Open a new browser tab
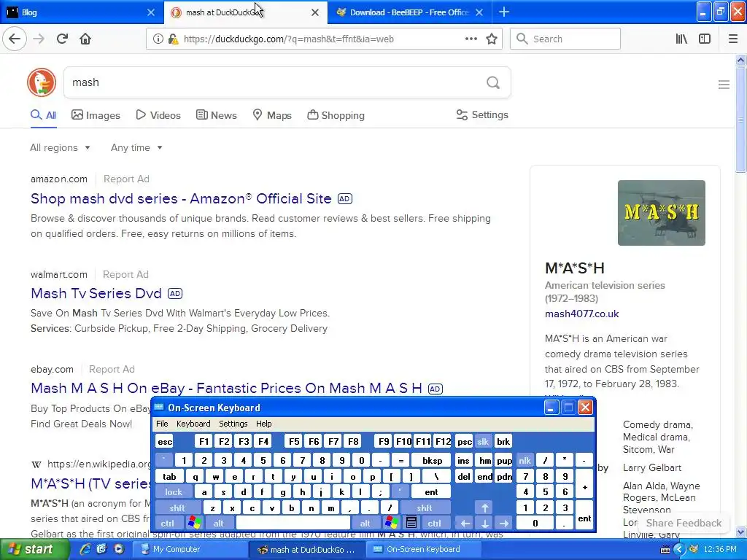This screenshot has height=560, width=747. [503, 12]
